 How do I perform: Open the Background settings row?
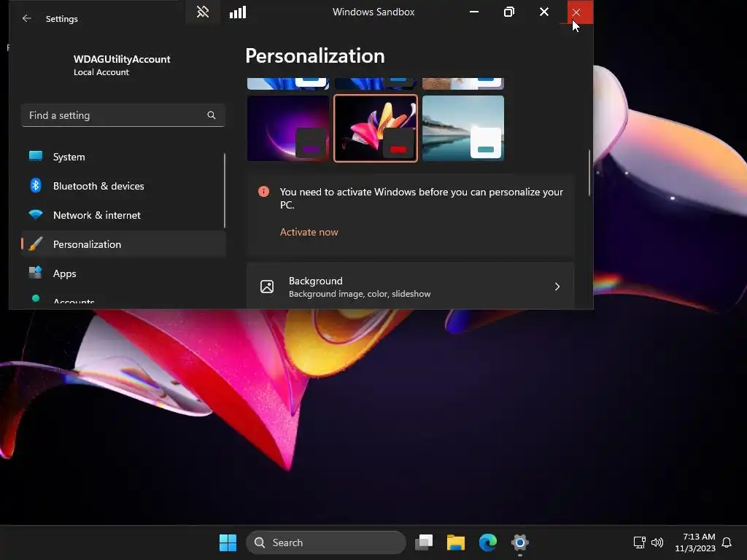[x=410, y=287]
